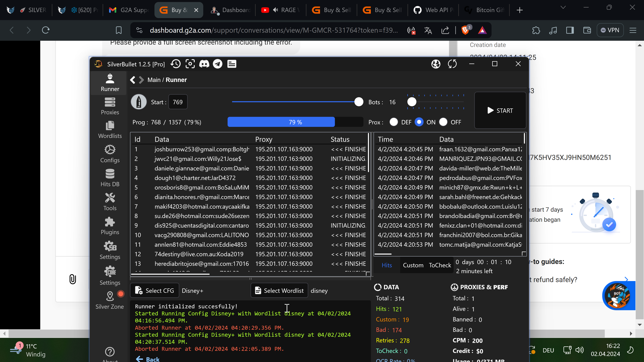Switch to the Custom results tab
This screenshot has width=644, height=362.
tap(413, 265)
